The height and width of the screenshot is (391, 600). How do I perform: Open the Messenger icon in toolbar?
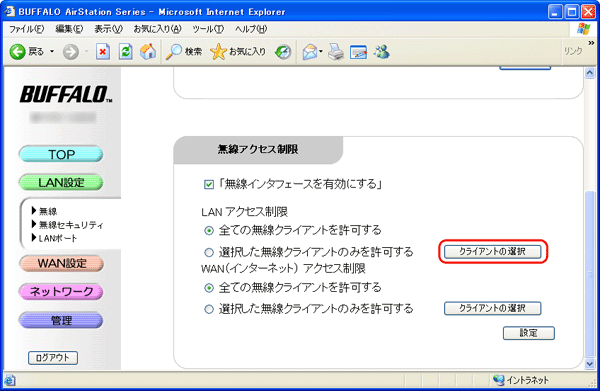[x=382, y=52]
